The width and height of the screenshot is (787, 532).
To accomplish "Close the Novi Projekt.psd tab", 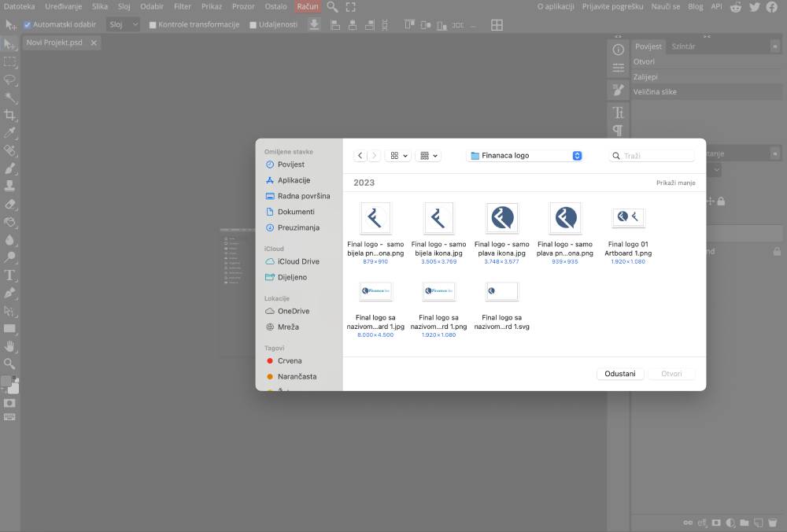I will 94,42.
